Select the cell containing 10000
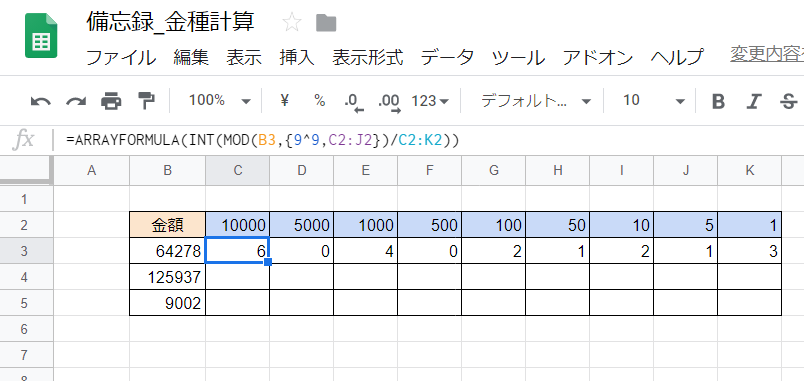804x381 pixels. click(237, 225)
